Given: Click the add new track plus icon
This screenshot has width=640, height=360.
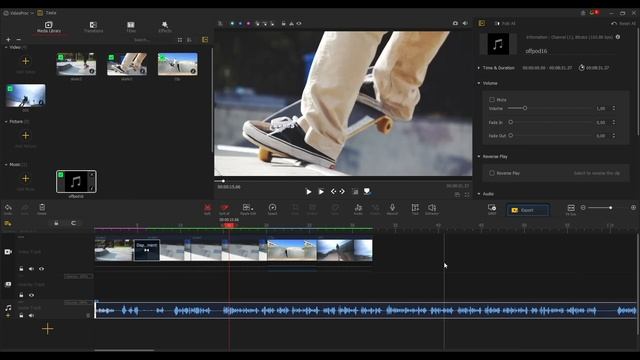Looking at the screenshot, I should point(47,329).
